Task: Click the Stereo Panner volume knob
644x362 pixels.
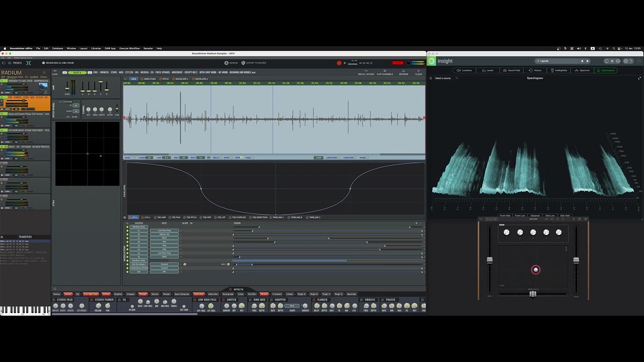Action: point(99,306)
